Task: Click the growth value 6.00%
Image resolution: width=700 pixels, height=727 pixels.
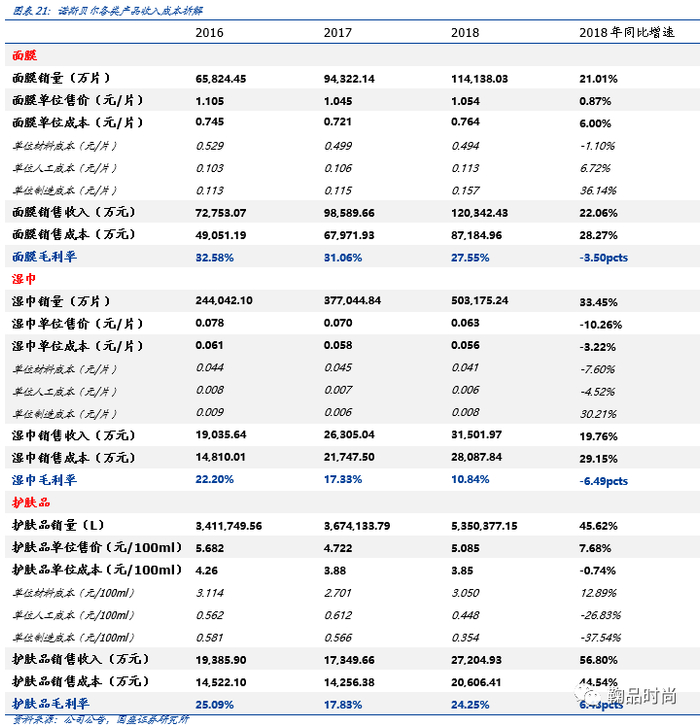Action: click(x=595, y=123)
